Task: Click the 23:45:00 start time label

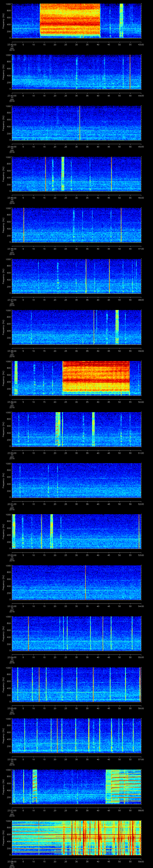Action: click(x=12, y=198)
